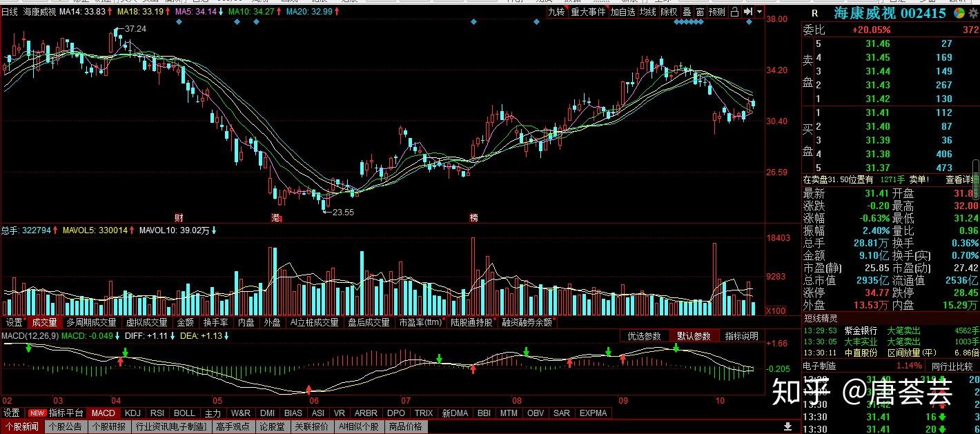Select the AI立桩成交量 tab
This screenshot has height=434, width=980.
315,322
